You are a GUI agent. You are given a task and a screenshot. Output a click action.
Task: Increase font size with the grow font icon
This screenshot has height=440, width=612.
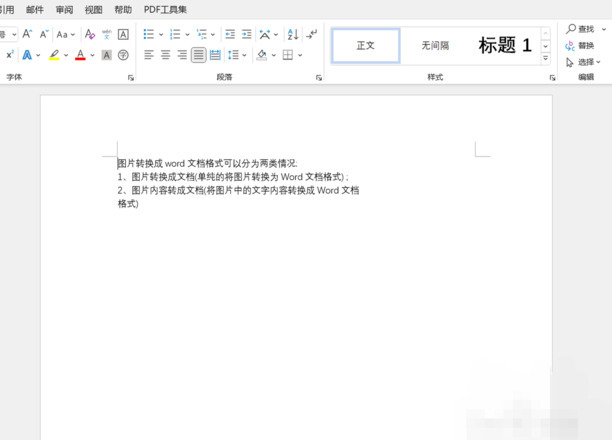tap(27, 34)
